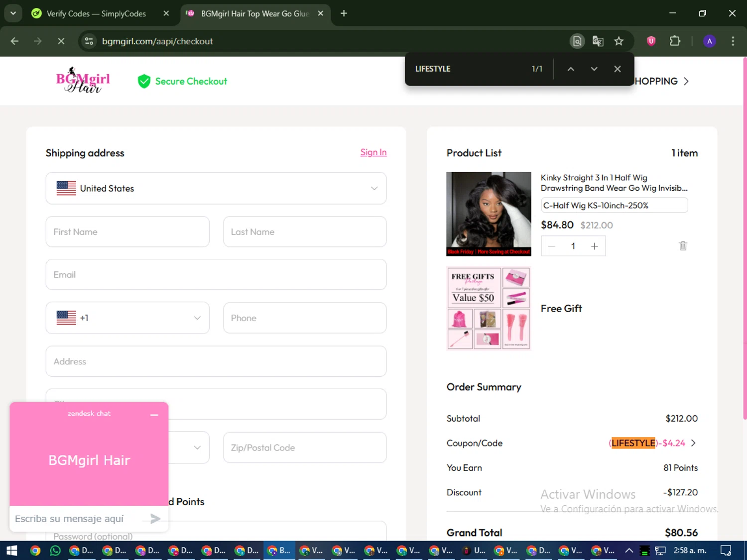Screen dimensions: 747x560
Task: Click the Free Gifts thumbnail image
Action: pos(489,308)
